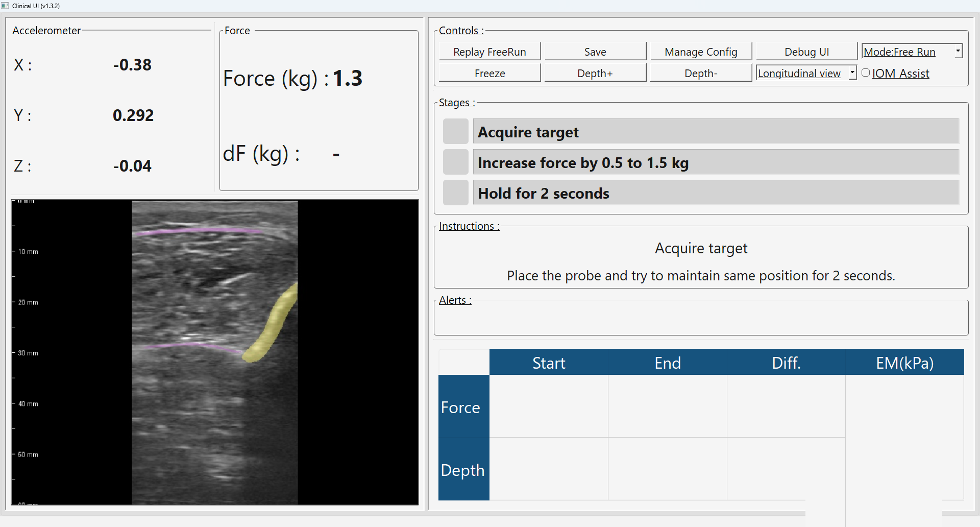Open the Debug UI

click(806, 52)
